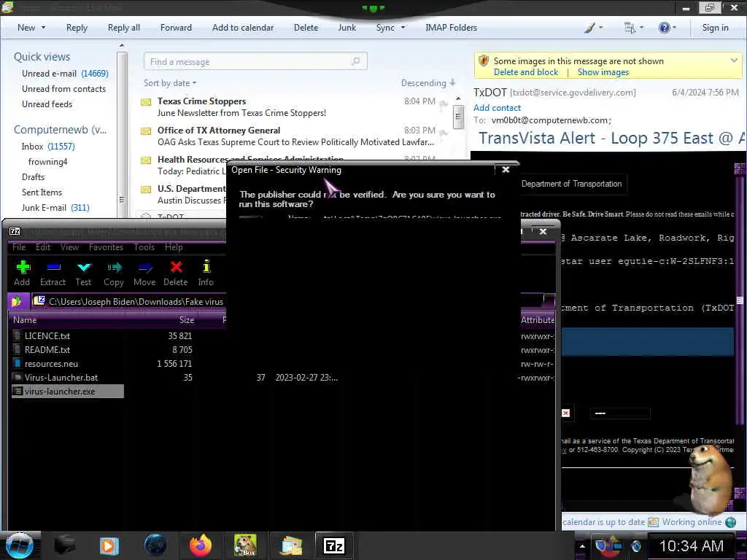
Task: Select README.txt in 7-Zip list
Action: point(47,350)
